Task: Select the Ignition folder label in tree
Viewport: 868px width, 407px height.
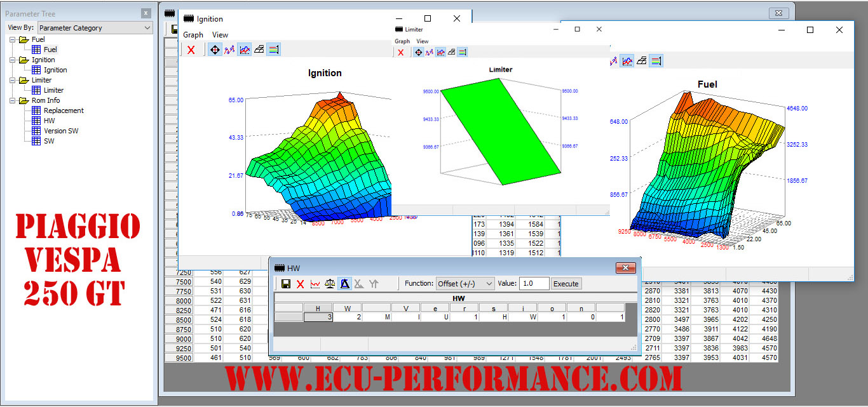Action: point(43,60)
